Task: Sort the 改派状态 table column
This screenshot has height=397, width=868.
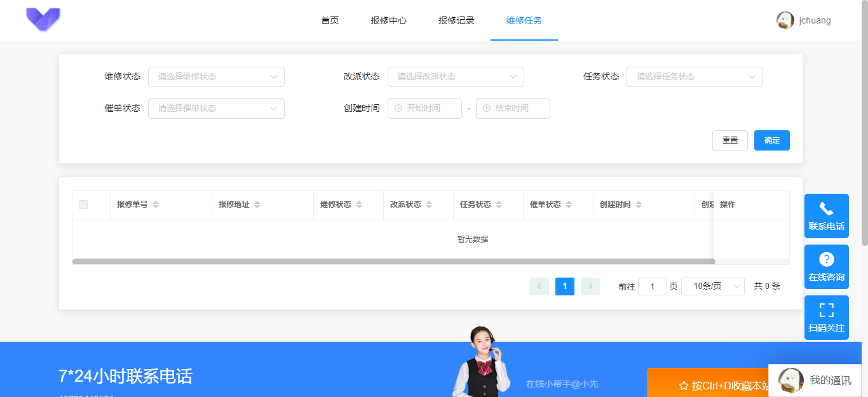Action: (x=429, y=205)
